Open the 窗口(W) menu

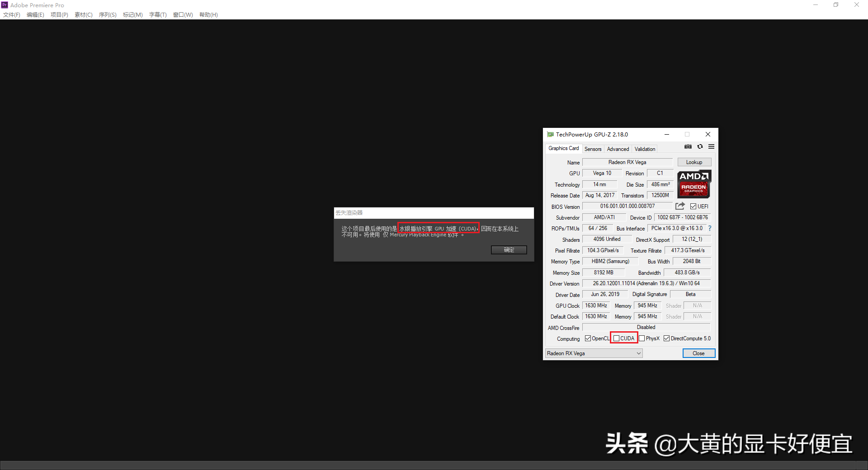(183, 15)
